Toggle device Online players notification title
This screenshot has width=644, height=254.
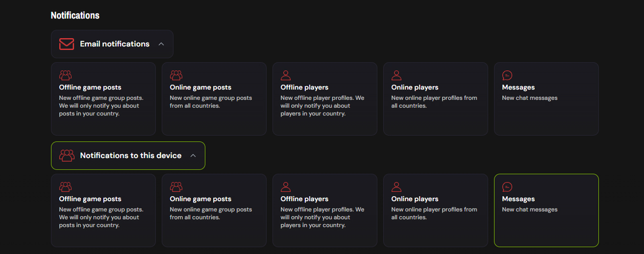(x=415, y=199)
